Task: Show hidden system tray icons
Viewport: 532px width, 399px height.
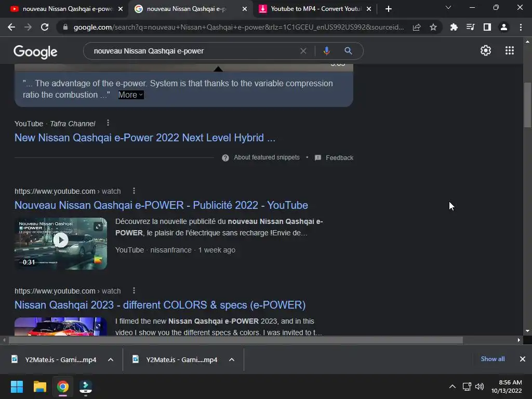Action: [x=453, y=387]
